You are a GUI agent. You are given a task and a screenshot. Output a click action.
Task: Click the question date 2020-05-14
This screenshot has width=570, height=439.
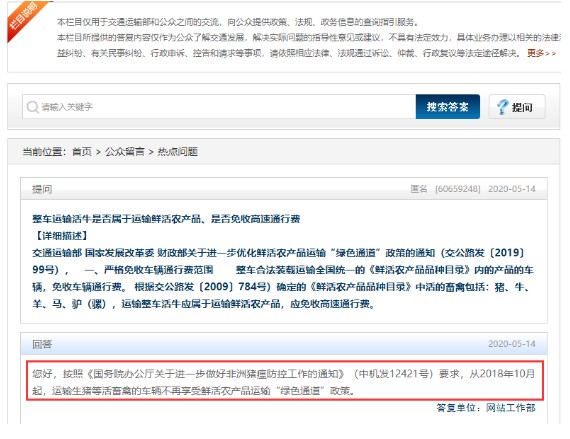pos(511,189)
